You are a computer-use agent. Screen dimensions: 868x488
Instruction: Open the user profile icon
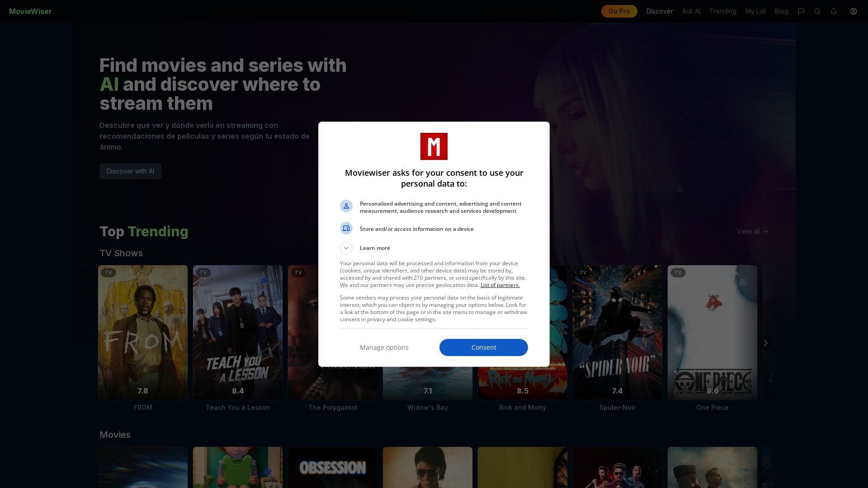854,11
